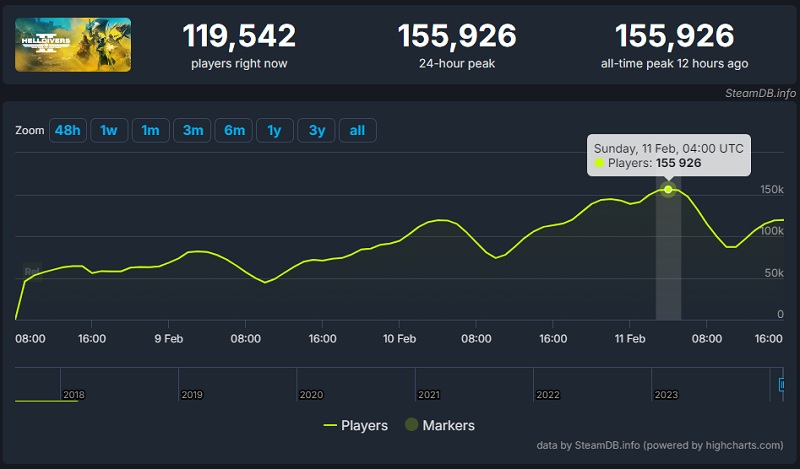Image resolution: width=800 pixels, height=469 pixels.
Task: Click the 119,542 players right now figure
Action: [239, 37]
